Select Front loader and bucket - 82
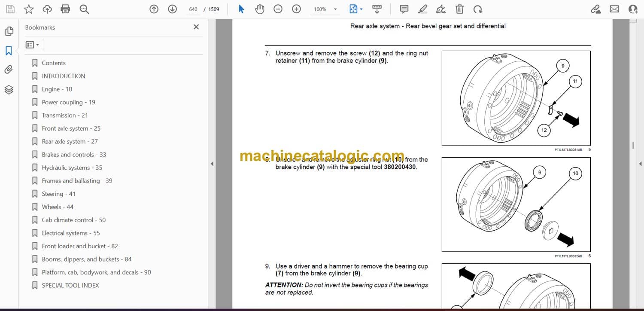This screenshot has width=644, height=311. click(x=80, y=246)
